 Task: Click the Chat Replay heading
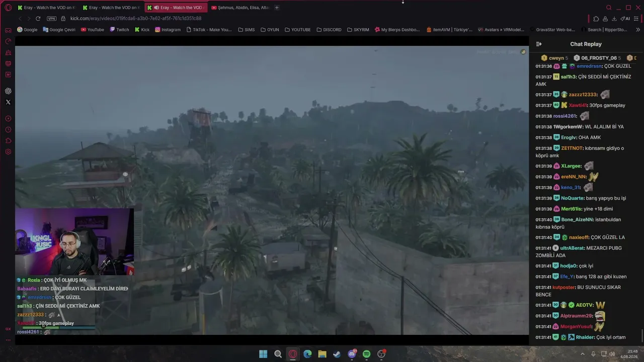point(586,44)
